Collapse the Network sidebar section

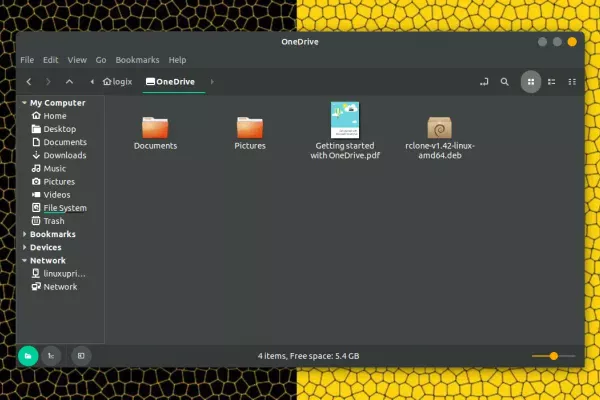(24, 260)
